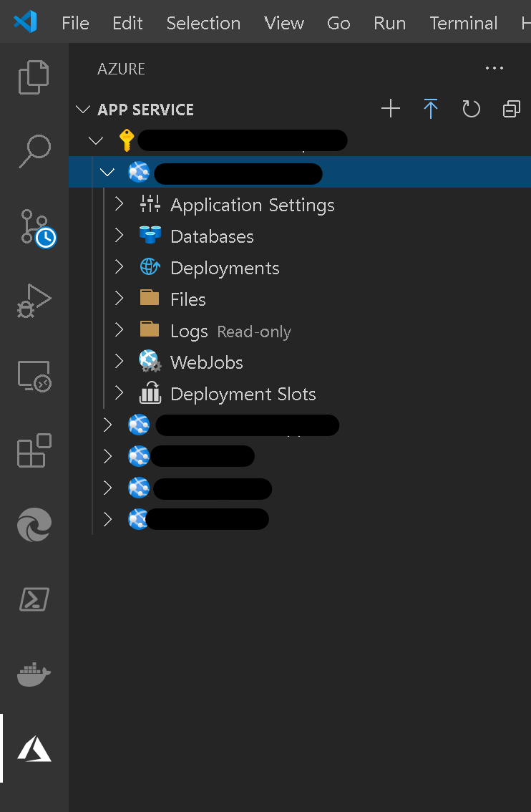Expand the WebJobs node
The width and height of the screenshot is (531, 812).
[119, 361]
